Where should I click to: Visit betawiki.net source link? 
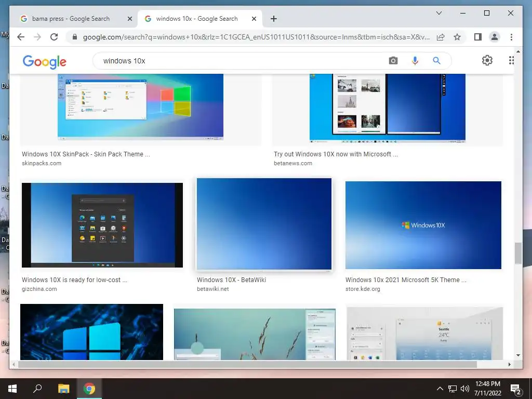click(x=212, y=289)
